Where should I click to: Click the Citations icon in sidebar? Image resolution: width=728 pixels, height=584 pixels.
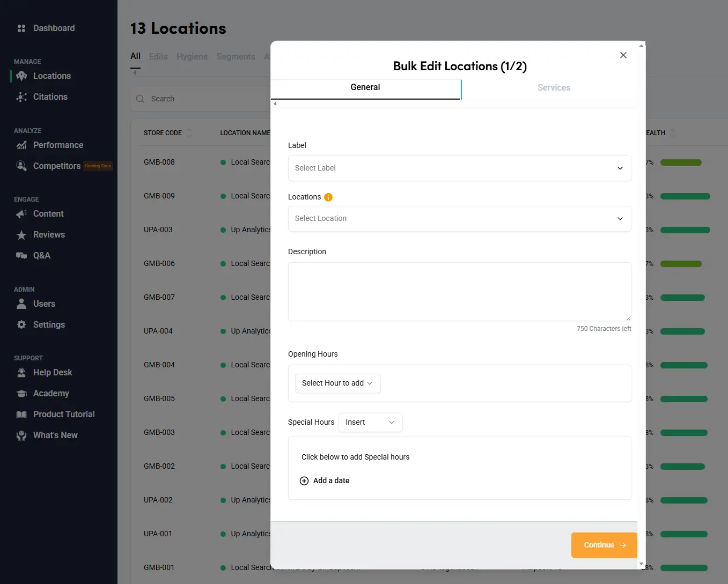(21, 97)
